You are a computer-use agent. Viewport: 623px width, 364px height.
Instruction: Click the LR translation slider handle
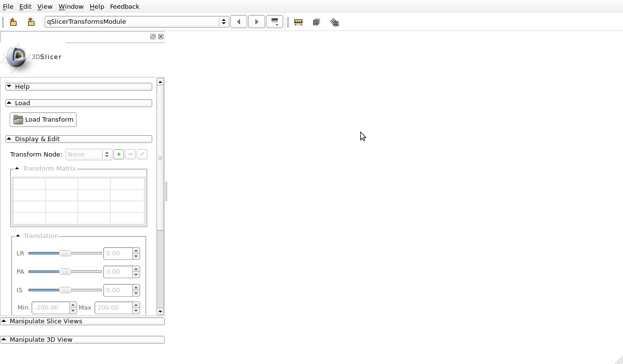tap(65, 253)
